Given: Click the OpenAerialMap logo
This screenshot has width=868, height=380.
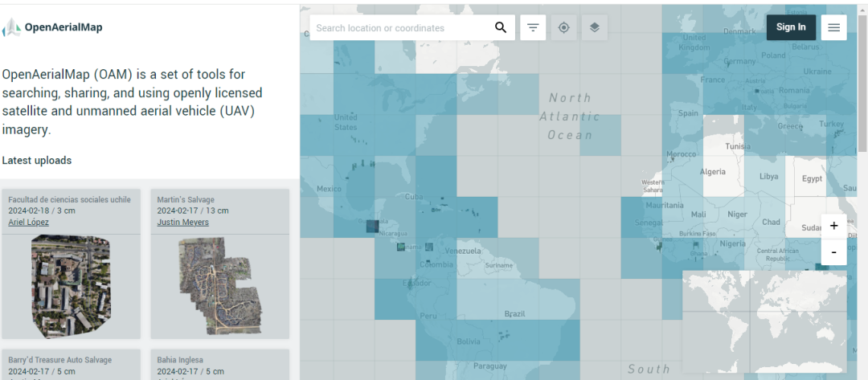Looking at the screenshot, I should [x=52, y=27].
